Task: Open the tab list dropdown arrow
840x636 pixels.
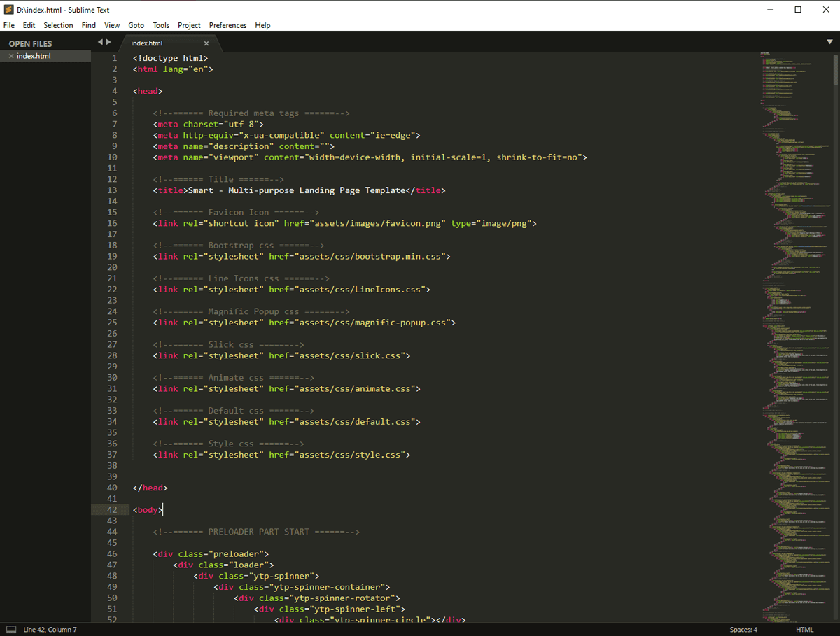Action: [x=829, y=42]
